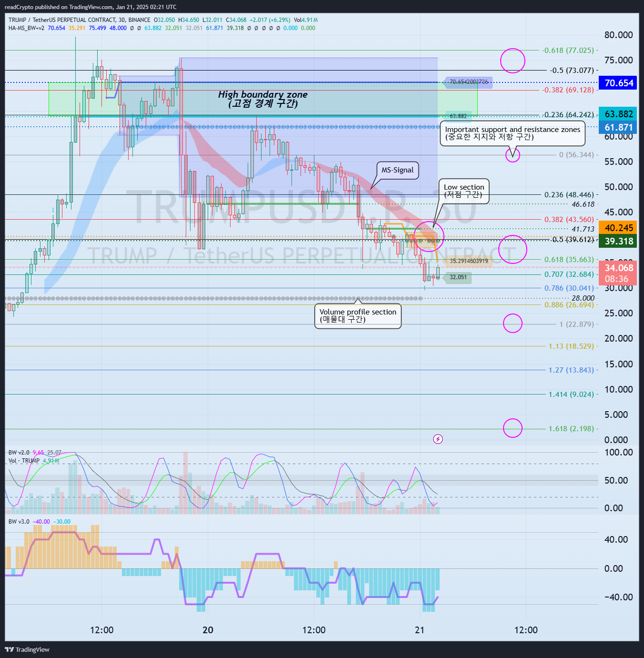This screenshot has width=644, height=658.
Task: Click the 28.000 dotted level label
Action: click(x=583, y=298)
